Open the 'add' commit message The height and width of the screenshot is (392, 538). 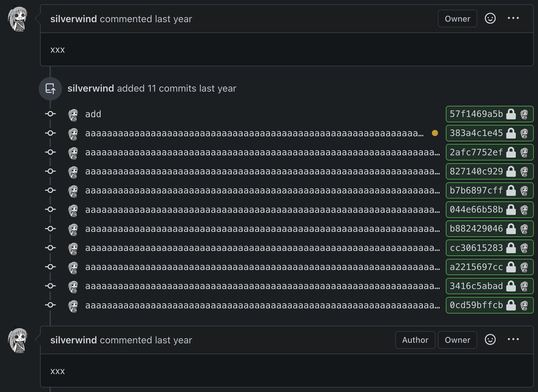(x=93, y=114)
